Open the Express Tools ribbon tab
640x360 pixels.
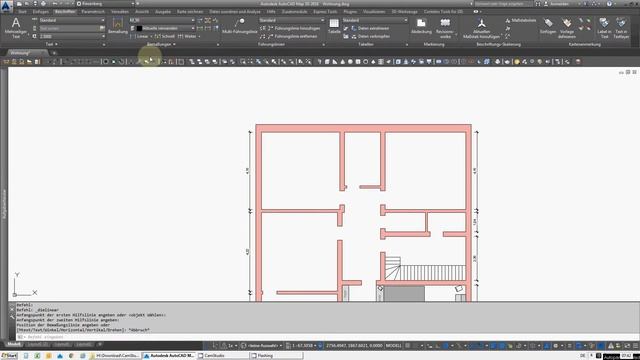325,11
